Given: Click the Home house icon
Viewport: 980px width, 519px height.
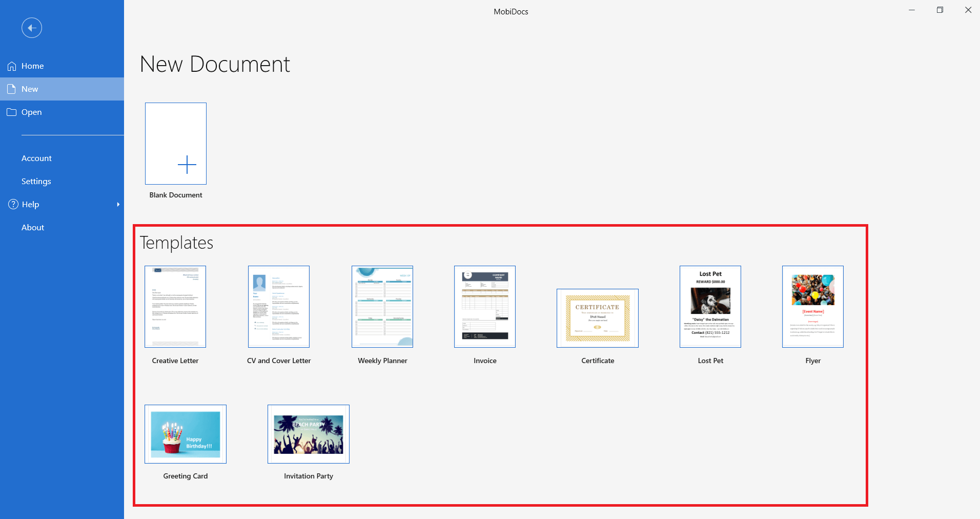Looking at the screenshot, I should click(x=12, y=66).
